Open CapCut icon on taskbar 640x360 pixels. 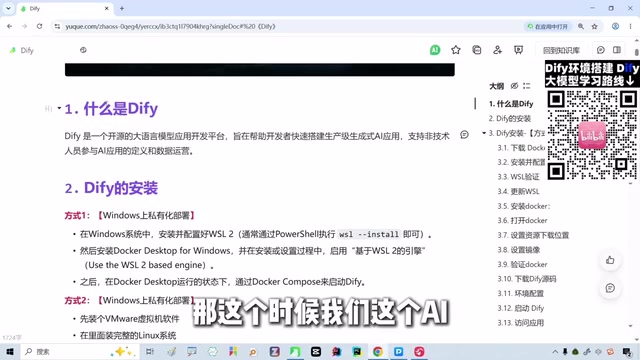(x=316, y=351)
